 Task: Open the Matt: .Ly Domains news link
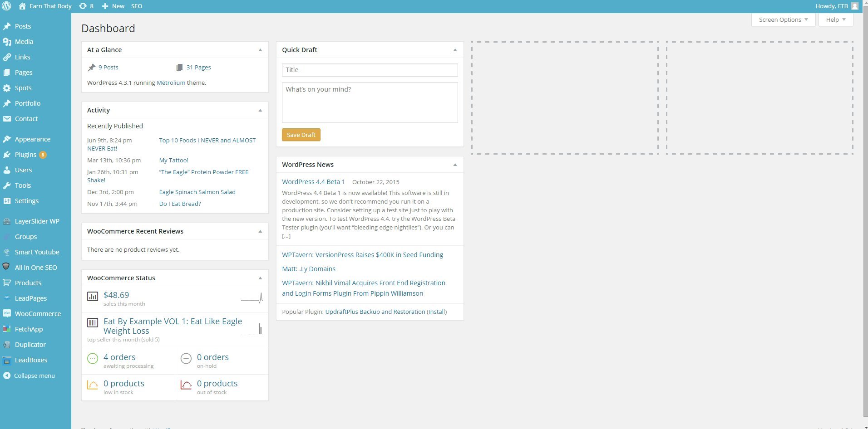click(309, 269)
